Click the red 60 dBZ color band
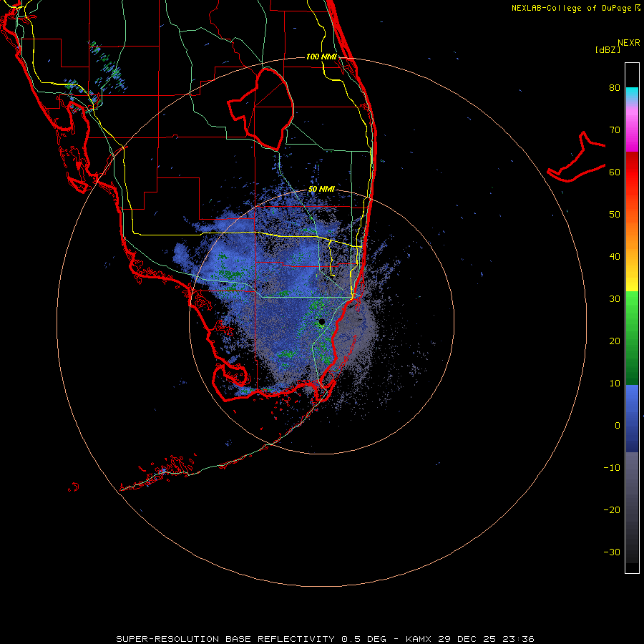This screenshot has height=644, width=644. [x=632, y=172]
